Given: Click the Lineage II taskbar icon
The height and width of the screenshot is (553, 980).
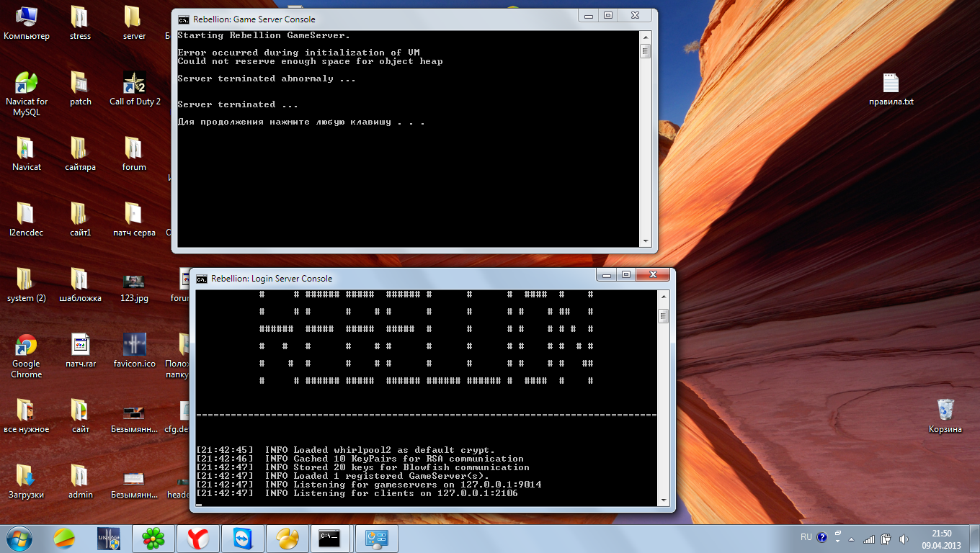Looking at the screenshot, I should pyautogui.click(x=109, y=539).
